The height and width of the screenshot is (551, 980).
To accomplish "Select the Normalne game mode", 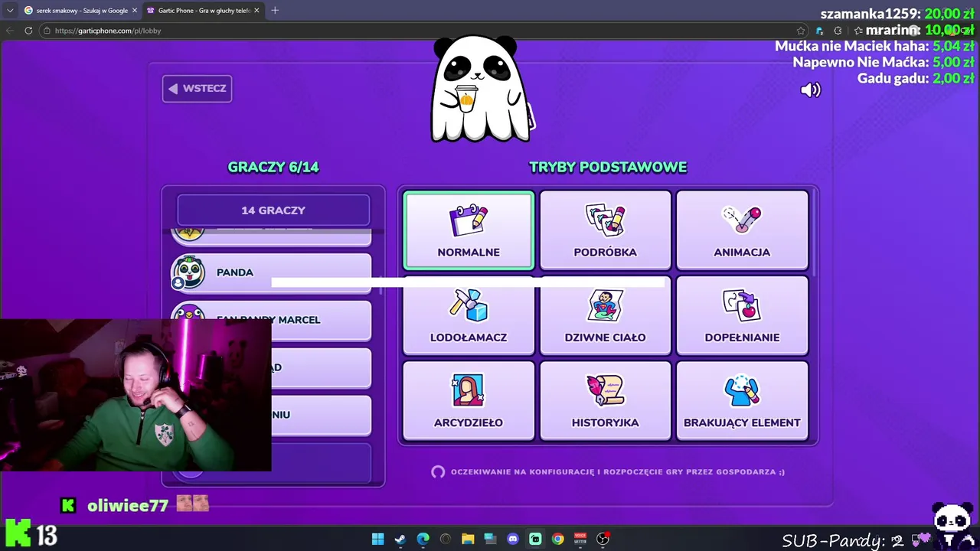I will tap(469, 230).
